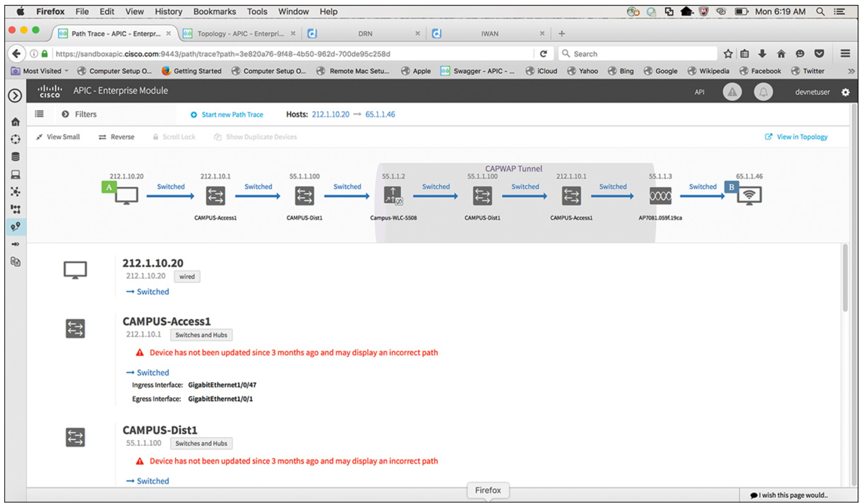Click the CAPWAP Tunnel label
The image size is (862, 504).
tap(514, 169)
